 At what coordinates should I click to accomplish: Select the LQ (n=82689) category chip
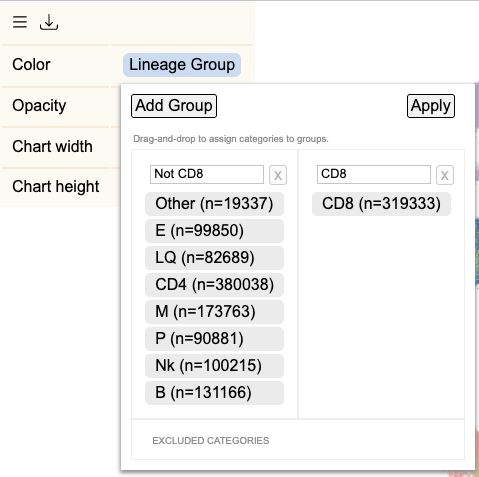pos(214,258)
